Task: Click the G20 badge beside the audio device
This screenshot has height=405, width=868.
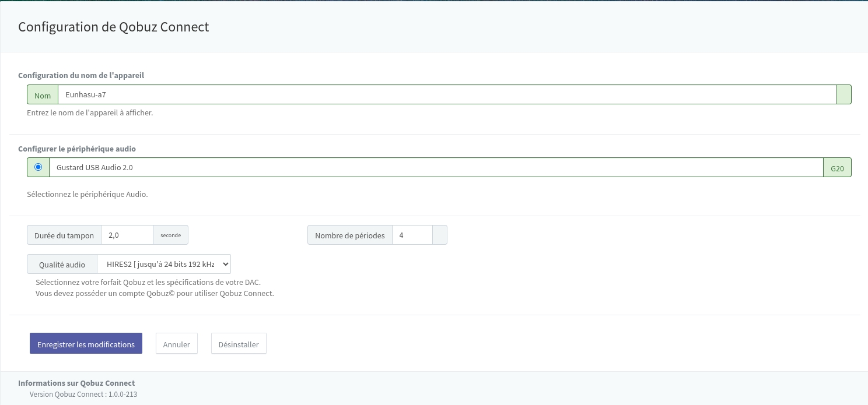Action: point(837,168)
